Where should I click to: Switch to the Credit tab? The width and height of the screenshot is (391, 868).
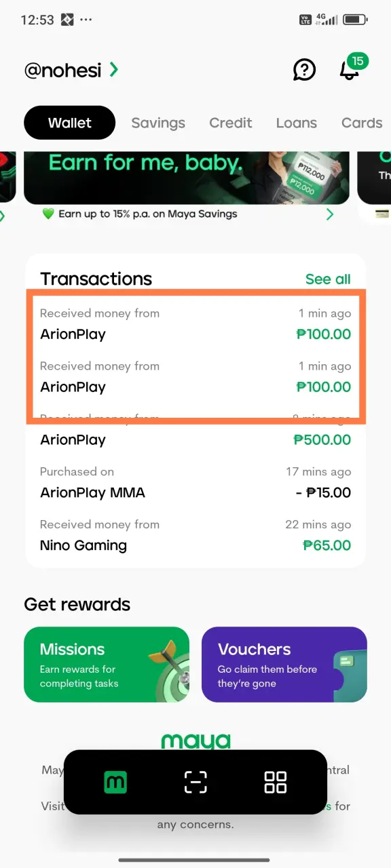[231, 123]
